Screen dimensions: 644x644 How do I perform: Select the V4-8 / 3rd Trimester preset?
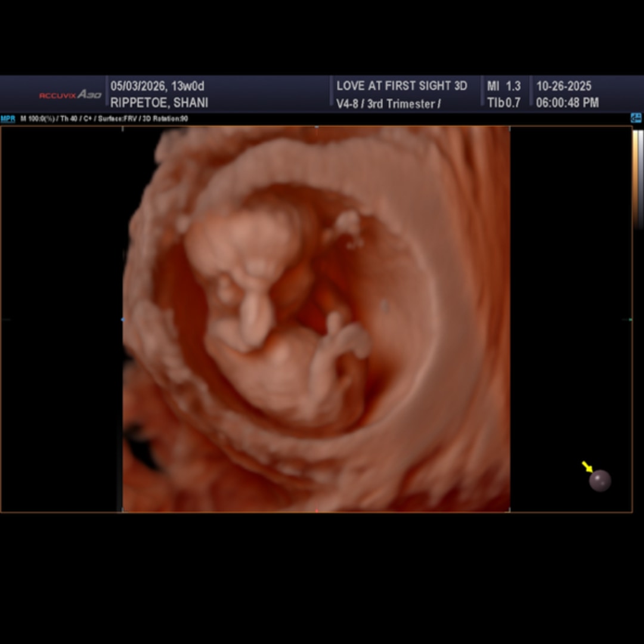point(388,104)
